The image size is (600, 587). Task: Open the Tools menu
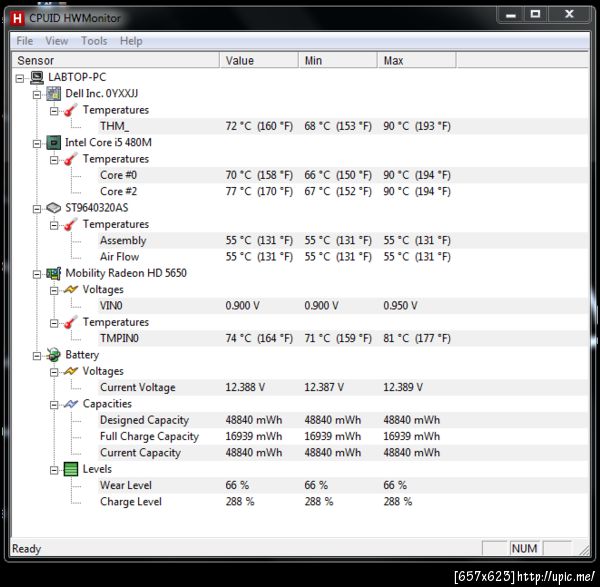pos(94,41)
